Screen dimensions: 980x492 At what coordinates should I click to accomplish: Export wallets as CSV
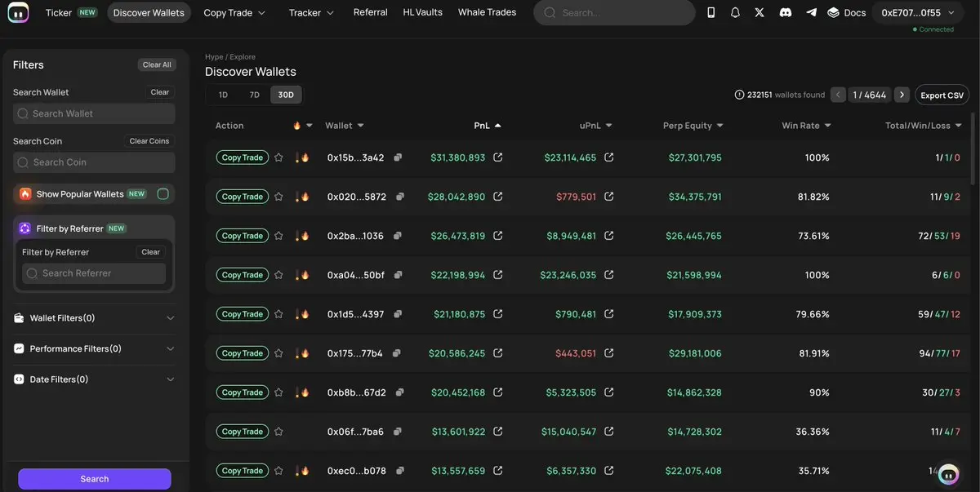942,95
